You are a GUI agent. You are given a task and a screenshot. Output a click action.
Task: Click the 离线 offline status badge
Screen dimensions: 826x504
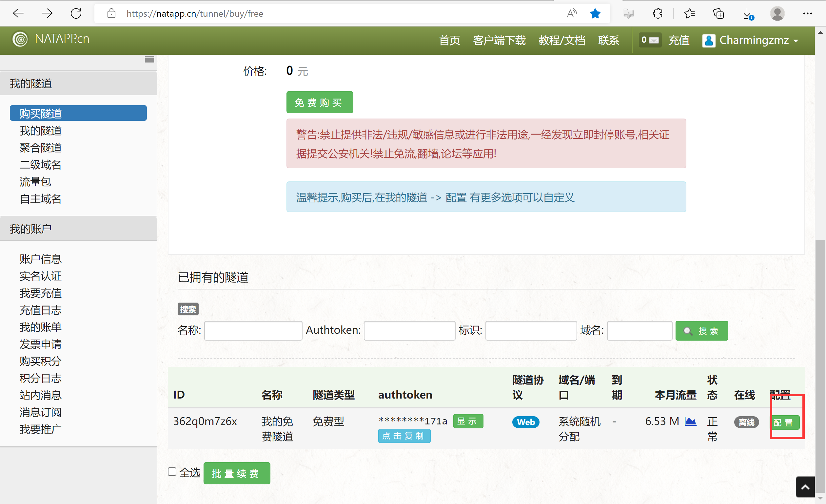click(747, 422)
